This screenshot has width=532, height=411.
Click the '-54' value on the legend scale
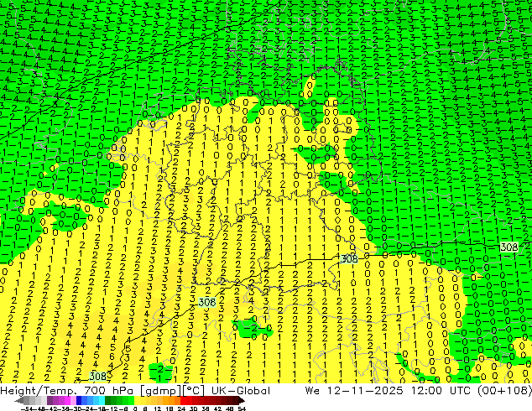(27, 408)
